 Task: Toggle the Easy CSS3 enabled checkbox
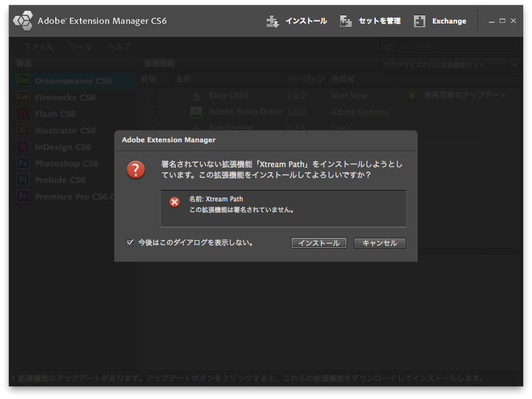(x=154, y=95)
